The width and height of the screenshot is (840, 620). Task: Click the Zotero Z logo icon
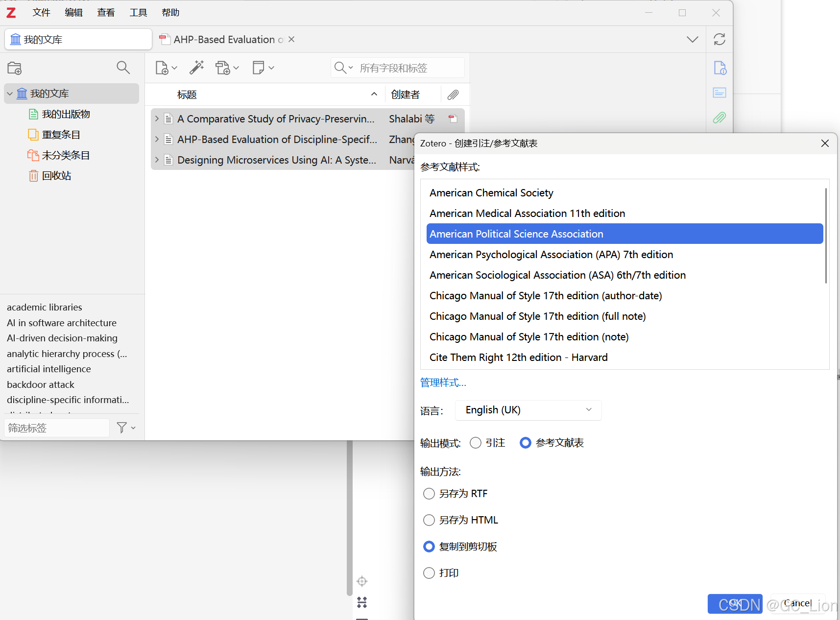(11, 13)
